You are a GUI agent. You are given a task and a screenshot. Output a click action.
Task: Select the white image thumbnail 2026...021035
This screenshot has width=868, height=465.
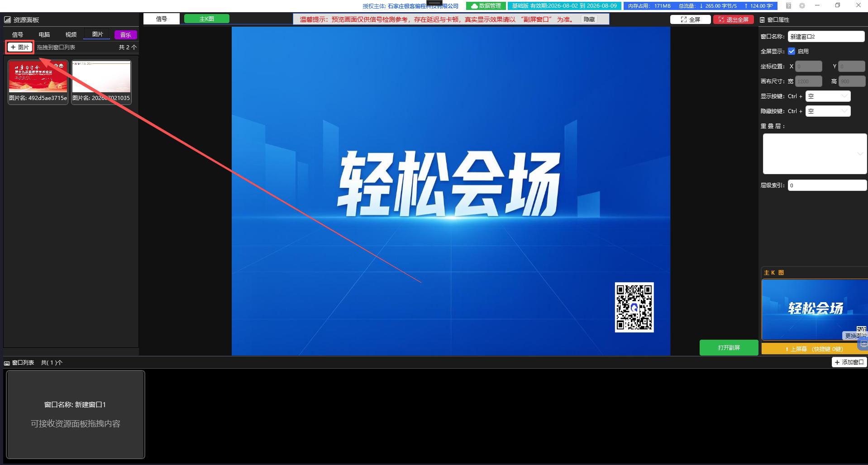click(x=101, y=82)
